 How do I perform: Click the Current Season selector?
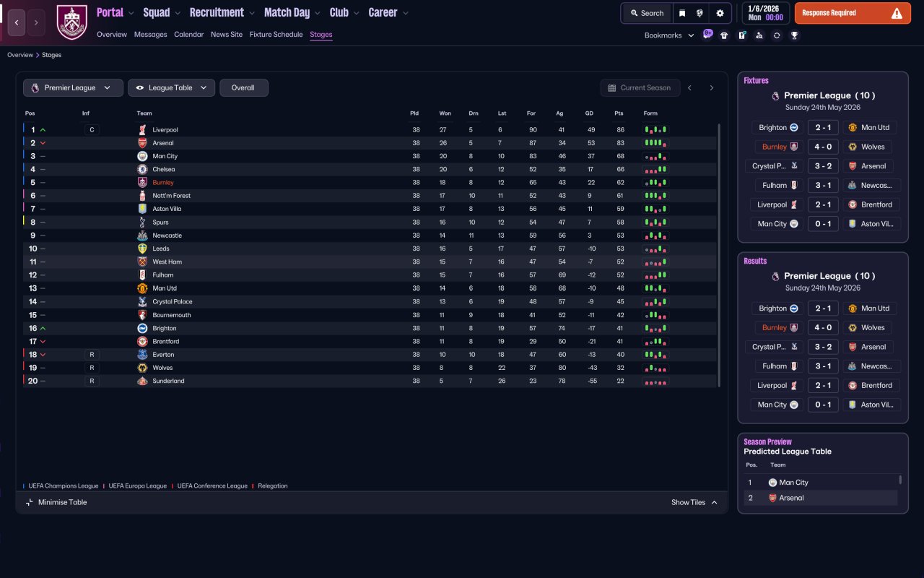tap(640, 88)
